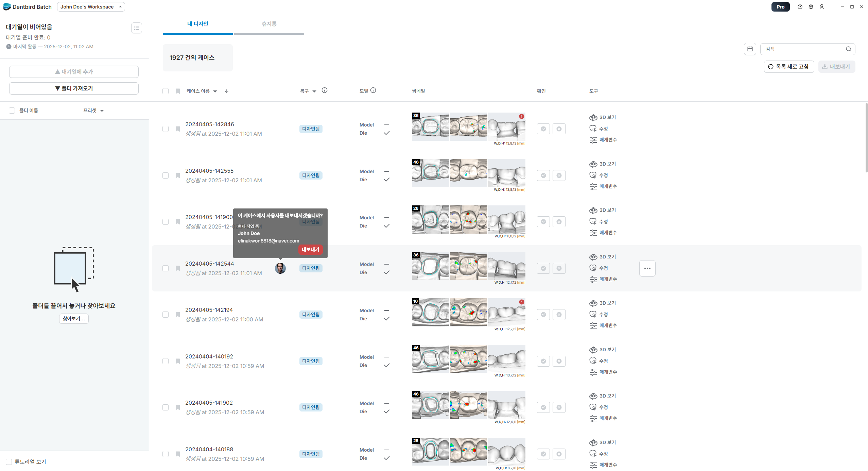Open the help question mark icon
The height and width of the screenshot is (471, 868).
point(800,7)
